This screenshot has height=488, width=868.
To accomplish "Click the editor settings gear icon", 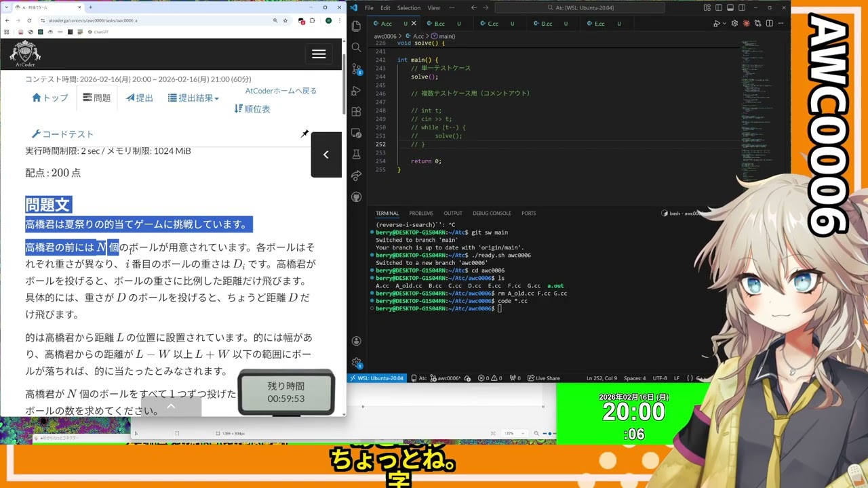I will tap(734, 23).
